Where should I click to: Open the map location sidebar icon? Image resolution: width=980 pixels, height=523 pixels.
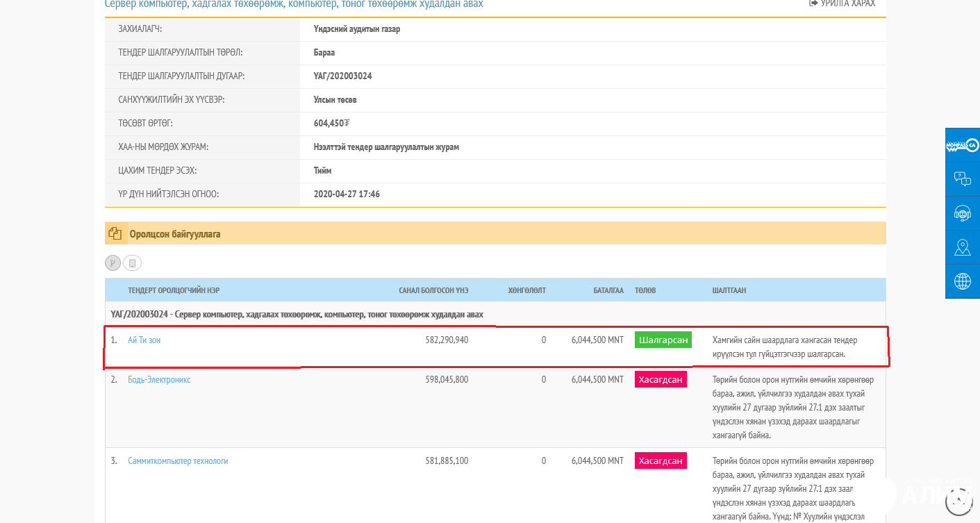[963, 247]
